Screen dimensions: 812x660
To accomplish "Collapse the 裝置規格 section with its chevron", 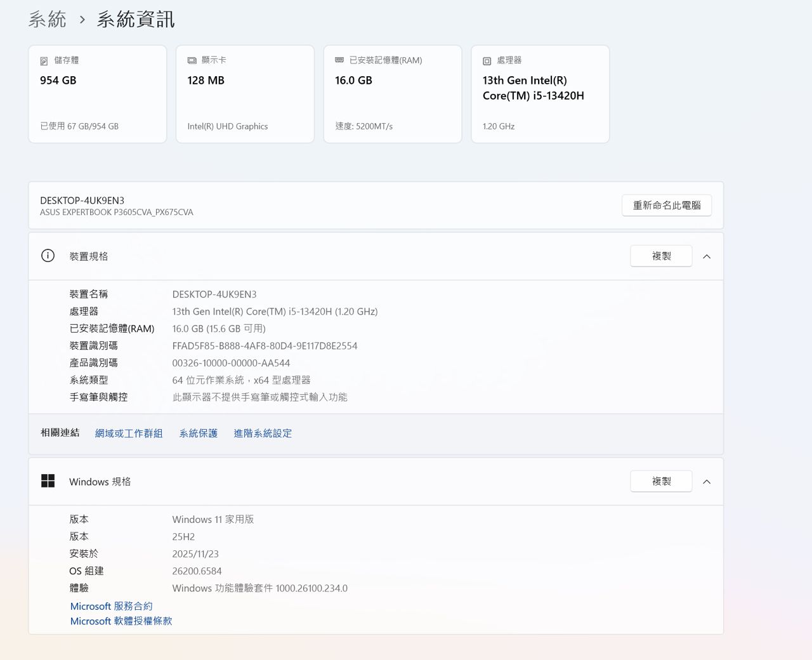I will 707,256.
